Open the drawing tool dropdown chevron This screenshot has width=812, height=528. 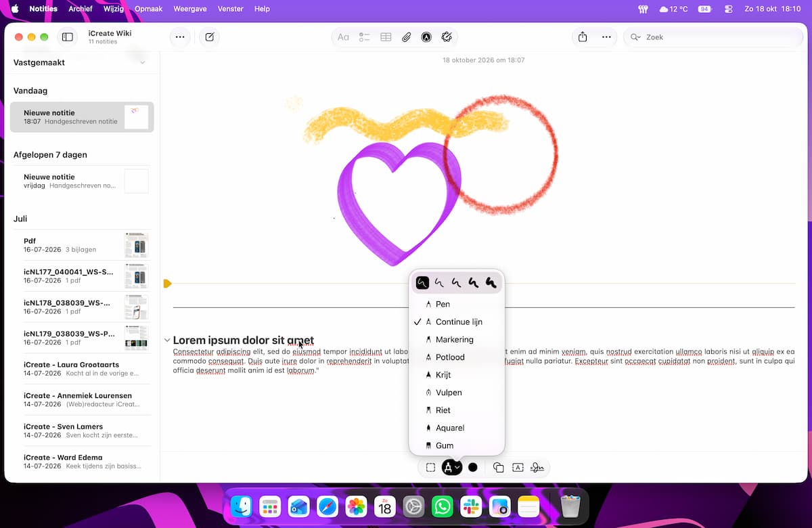[x=458, y=467]
